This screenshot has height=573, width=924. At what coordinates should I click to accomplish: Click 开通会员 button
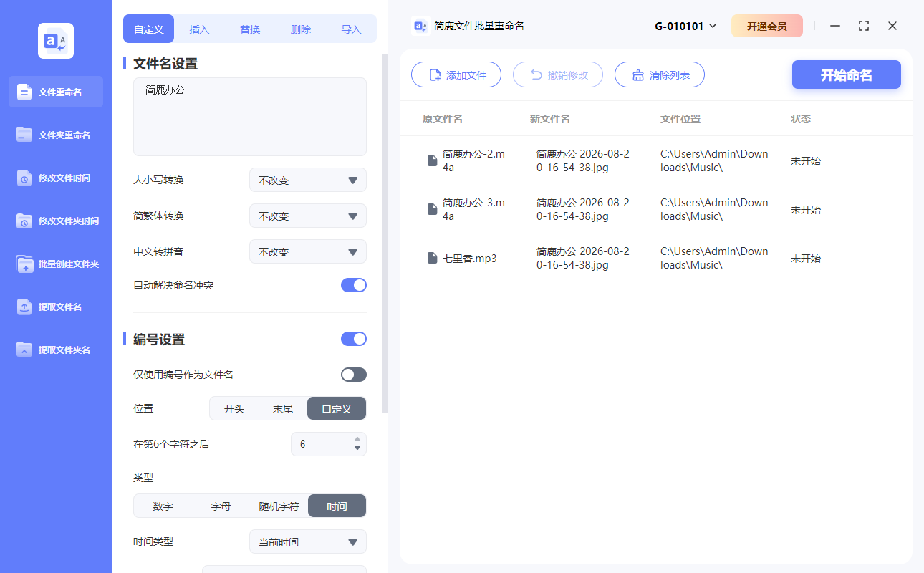click(767, 27)
